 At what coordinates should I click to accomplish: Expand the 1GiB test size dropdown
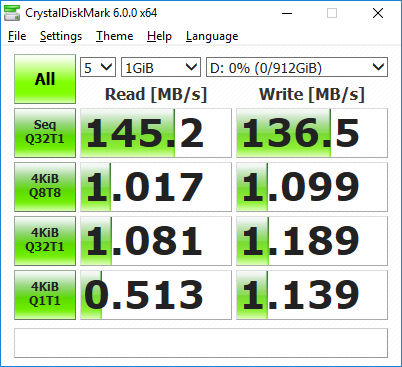(161, 67)
